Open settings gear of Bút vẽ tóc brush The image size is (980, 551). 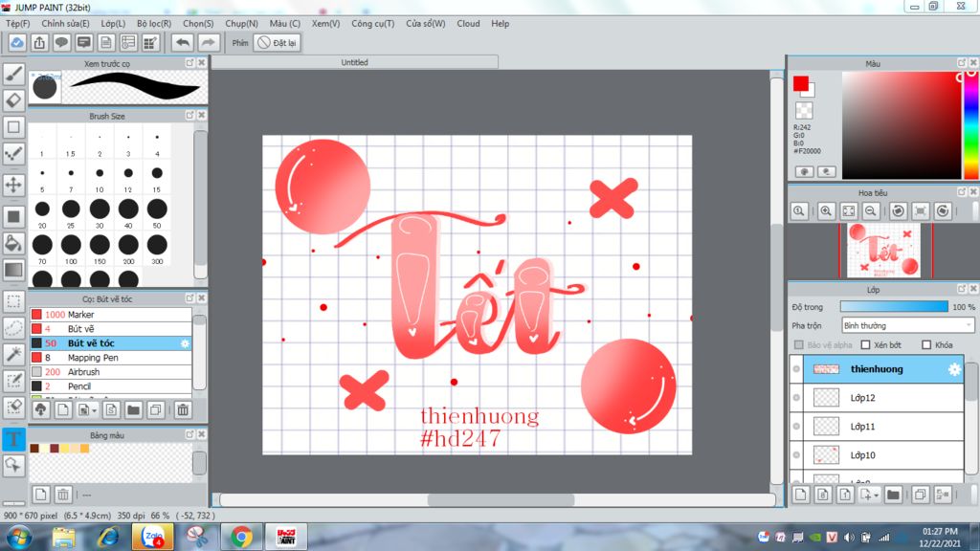tap(185, 343)
